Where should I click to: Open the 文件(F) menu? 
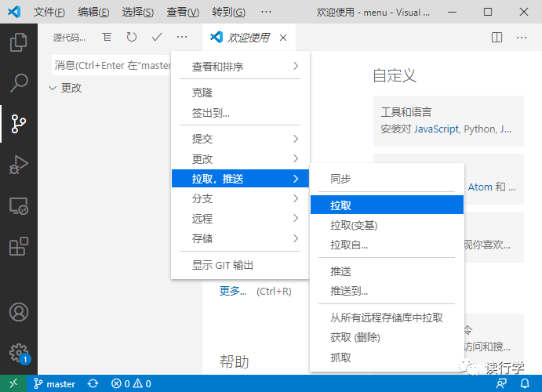tap(49, 13)
